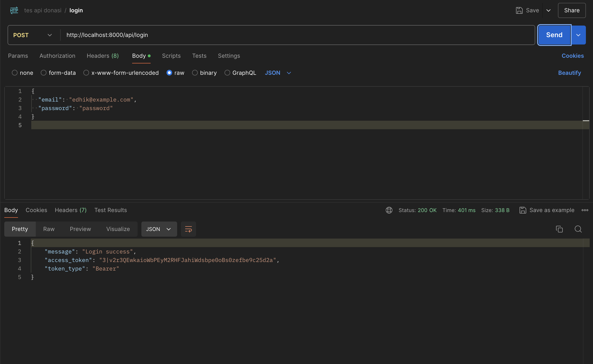Screen dimensions: 593x364
Task: Click the access_token value in response
Action: point(188,260)
